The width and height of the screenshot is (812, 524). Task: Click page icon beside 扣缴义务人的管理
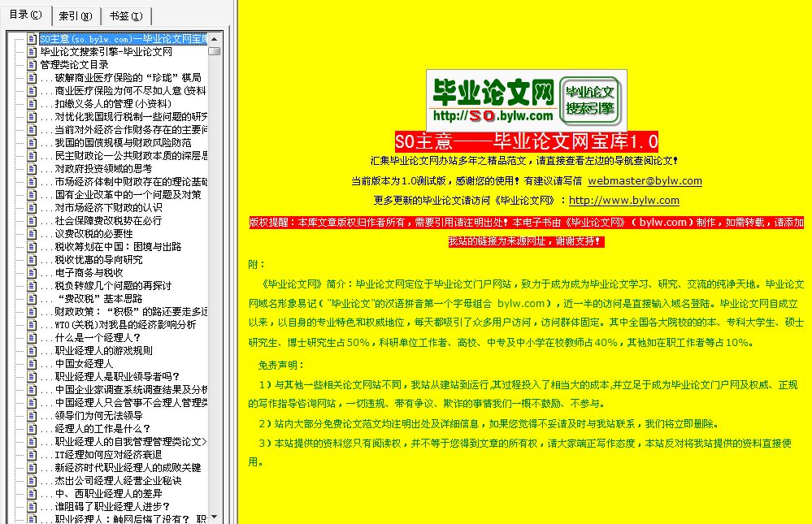tap(33, 103)
